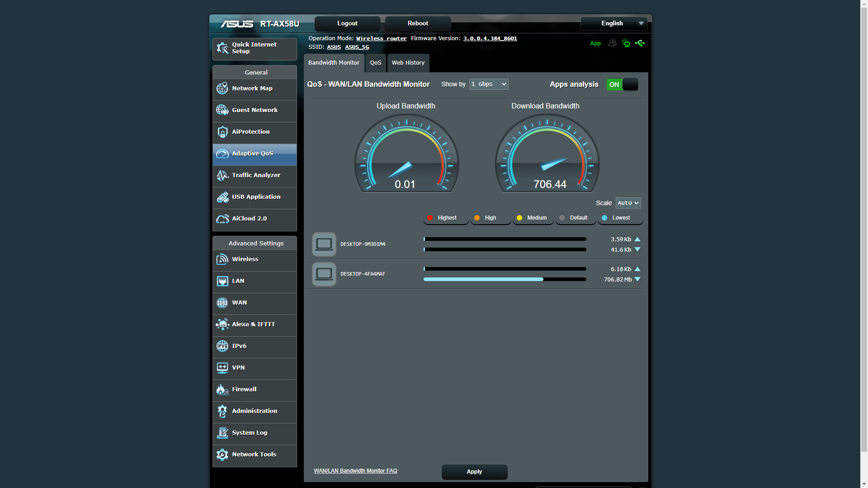Open the WAN/LAN Bandwidth Monitor FAQ link
This screenshot has width=868, height=488.
point(355,471)
